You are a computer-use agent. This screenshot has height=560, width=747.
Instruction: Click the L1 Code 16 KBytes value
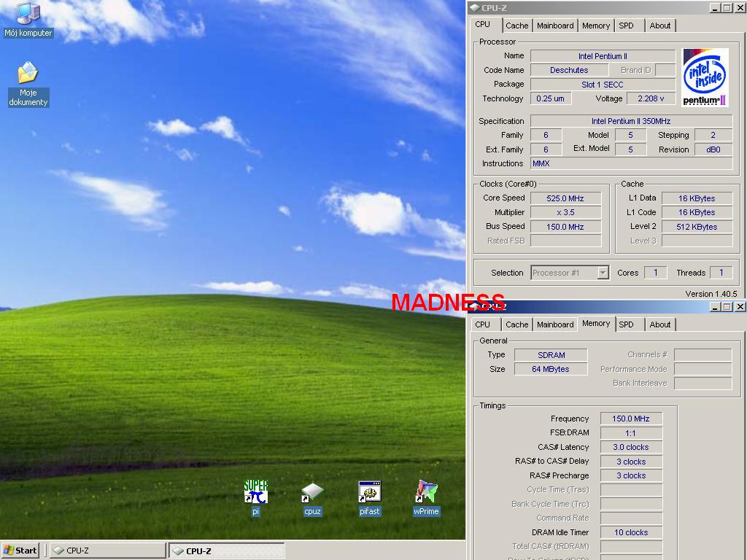pyautogui.click(x=697, y=212)
